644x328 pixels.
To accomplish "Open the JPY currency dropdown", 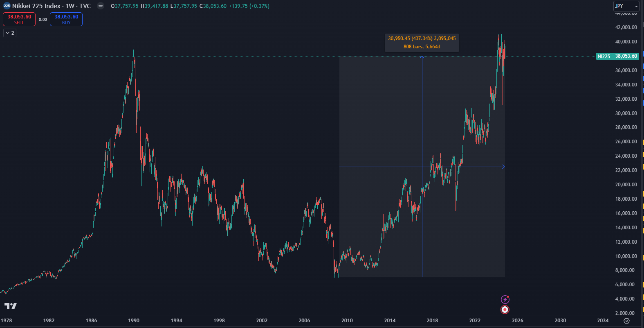I will 626,6.
